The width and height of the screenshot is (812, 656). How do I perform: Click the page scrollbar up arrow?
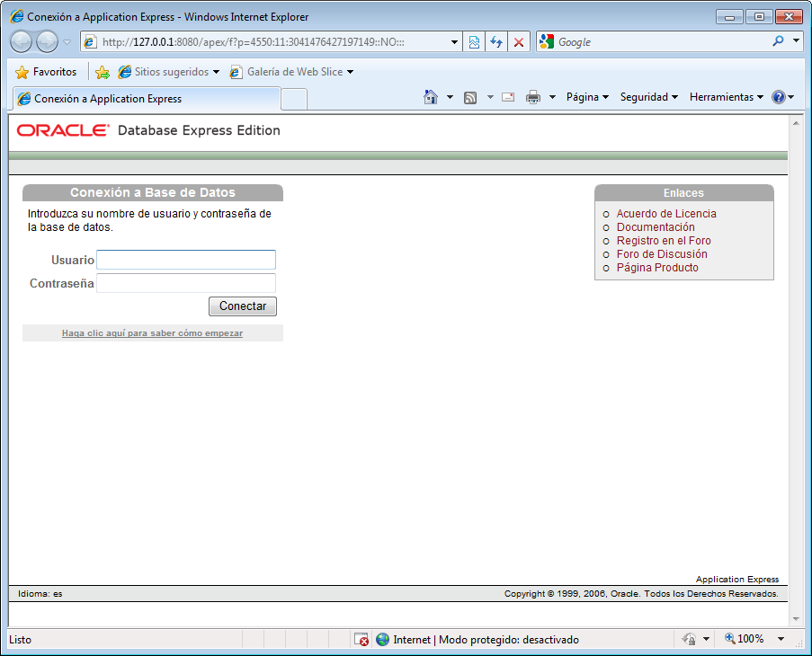pos(796,123)
